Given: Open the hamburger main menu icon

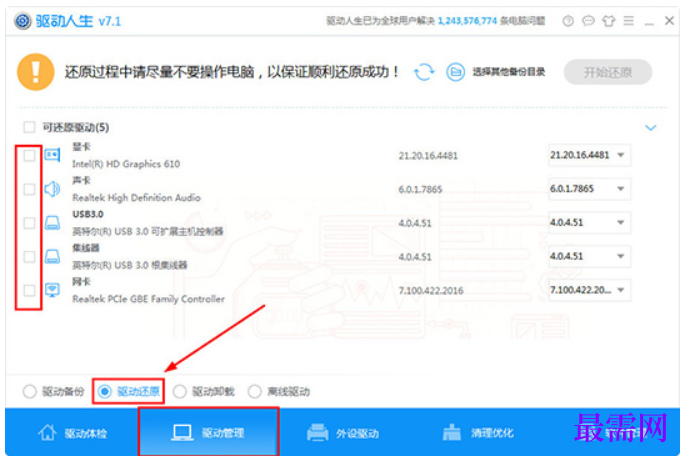Looking at the screenshot, I should [x=628, y=21].
